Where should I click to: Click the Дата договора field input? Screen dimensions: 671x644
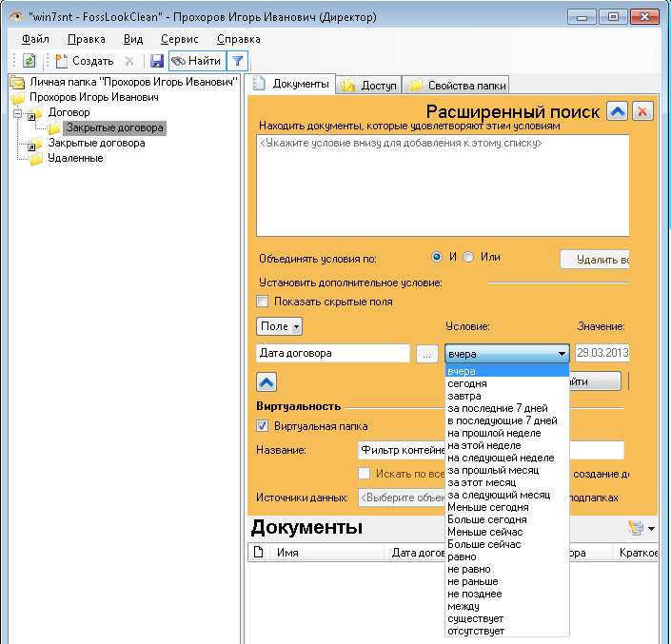(x=333, y=353)
